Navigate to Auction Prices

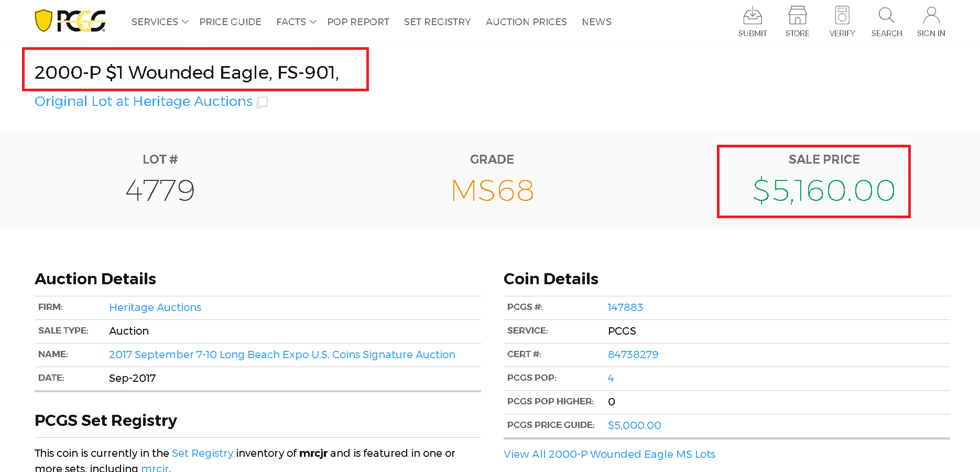point(526,22)
